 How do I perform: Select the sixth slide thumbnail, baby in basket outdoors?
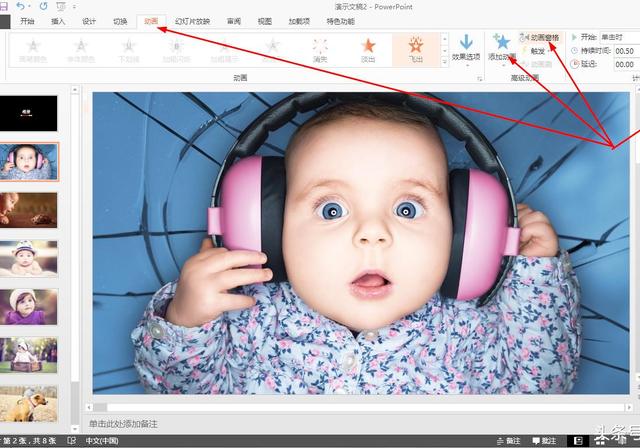click(29, 355)
